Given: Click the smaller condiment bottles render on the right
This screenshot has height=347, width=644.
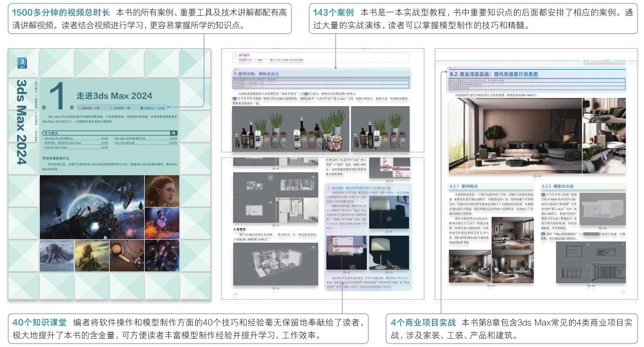Looking at the screenshot, I should pos(380,128).
